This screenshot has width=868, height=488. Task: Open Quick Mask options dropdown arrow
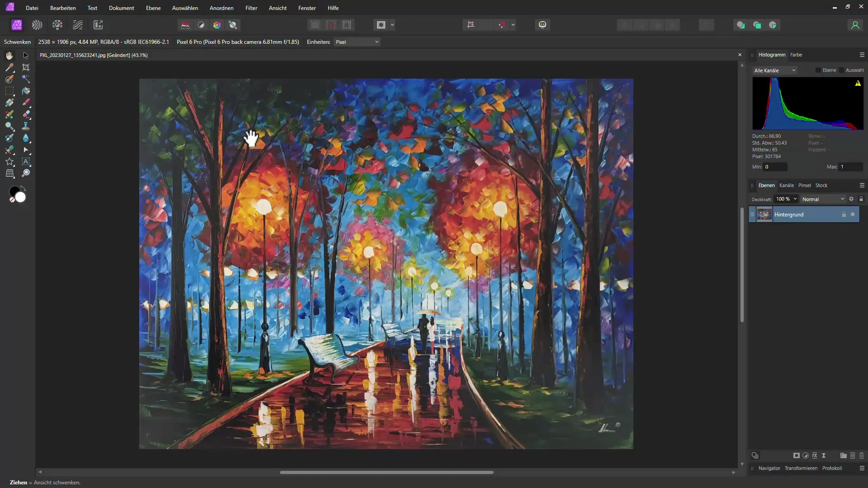(x=392, y=25)
